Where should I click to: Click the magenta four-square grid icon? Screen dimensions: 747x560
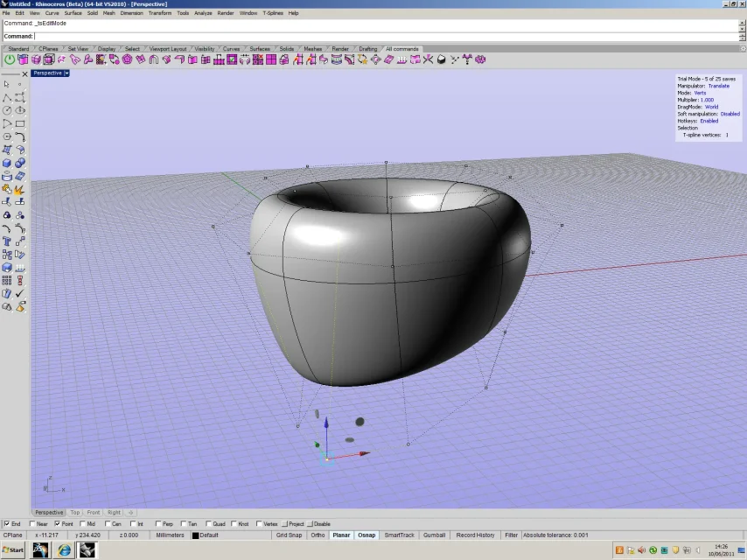coord(271,59)
